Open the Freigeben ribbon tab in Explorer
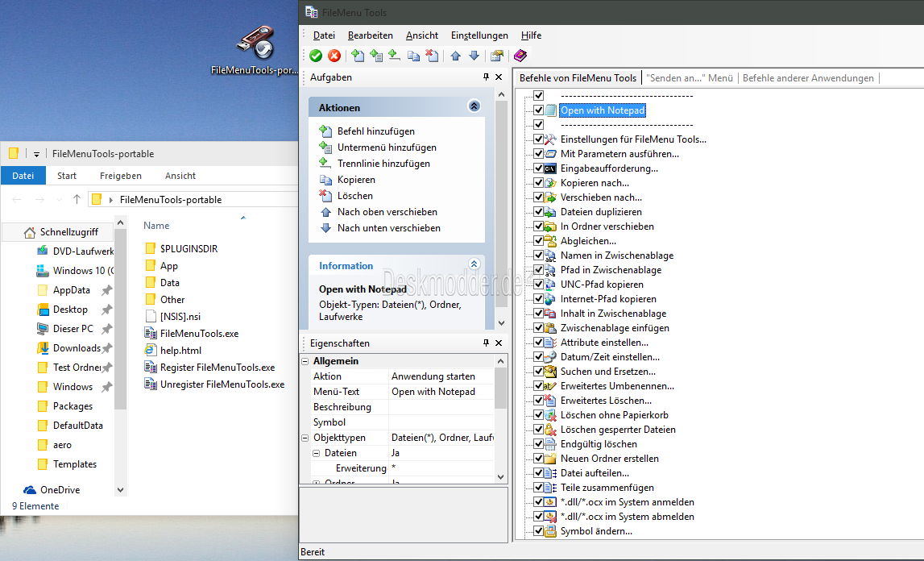 coord(120,176)
